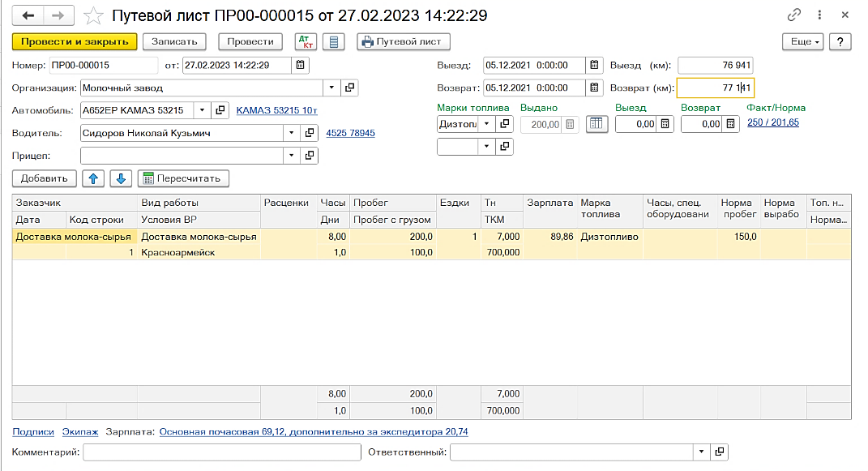This screenshot has width=868, height=471.
Task: Click Расценки column header
Action: click(288, 211)
